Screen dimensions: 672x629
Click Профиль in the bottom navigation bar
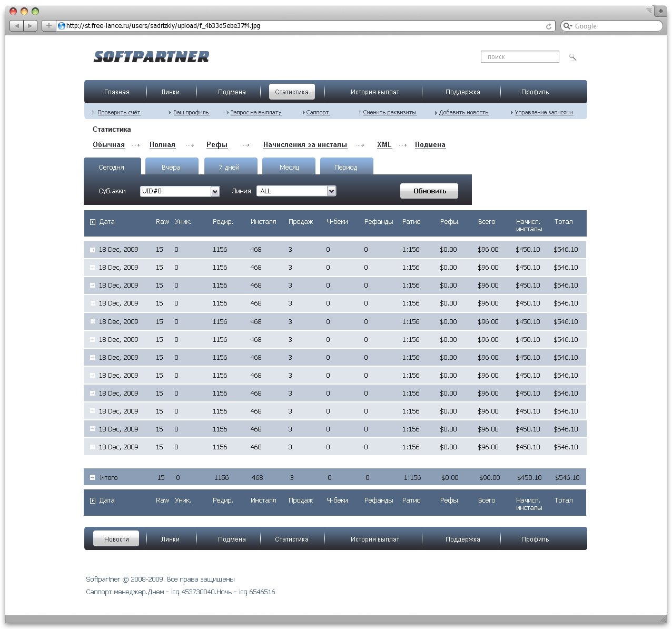[535, 539]
